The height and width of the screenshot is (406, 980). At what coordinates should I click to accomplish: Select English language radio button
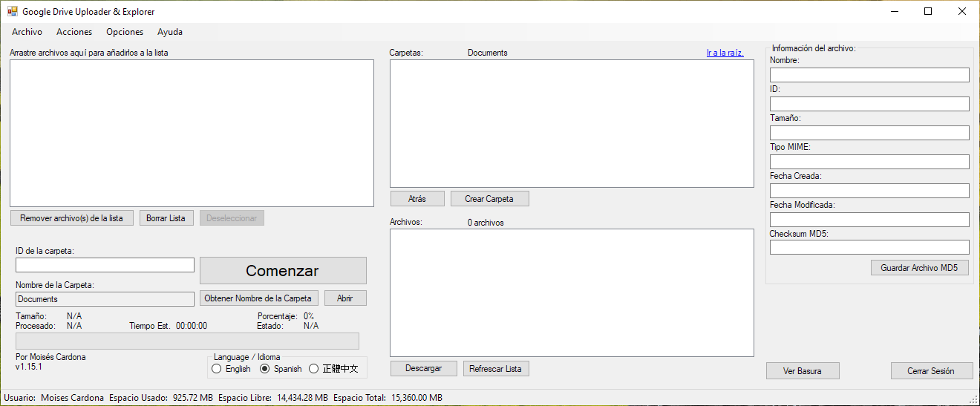click(218, 369)
